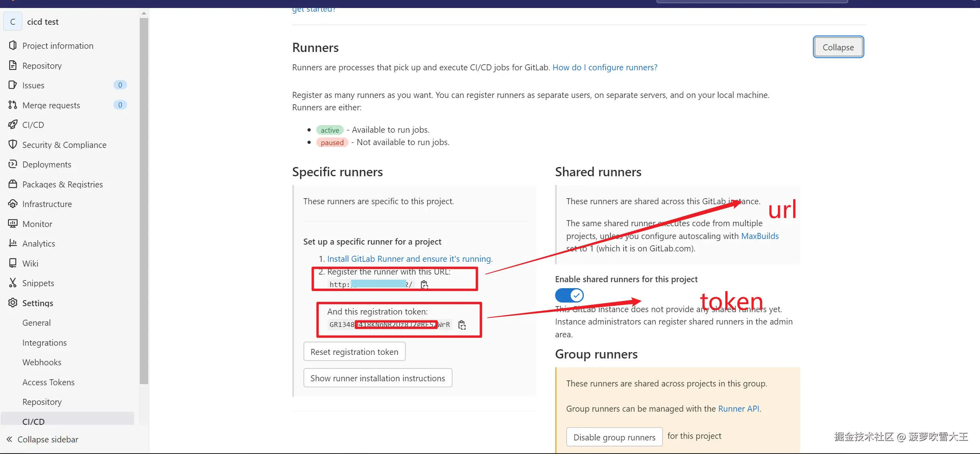Click Reset registration token button

coord(354,352)
